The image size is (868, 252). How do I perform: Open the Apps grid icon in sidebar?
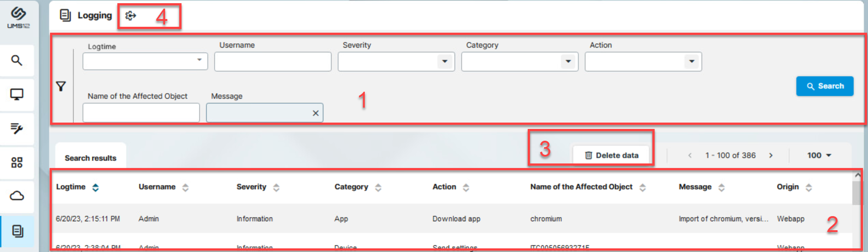point(17,163)
